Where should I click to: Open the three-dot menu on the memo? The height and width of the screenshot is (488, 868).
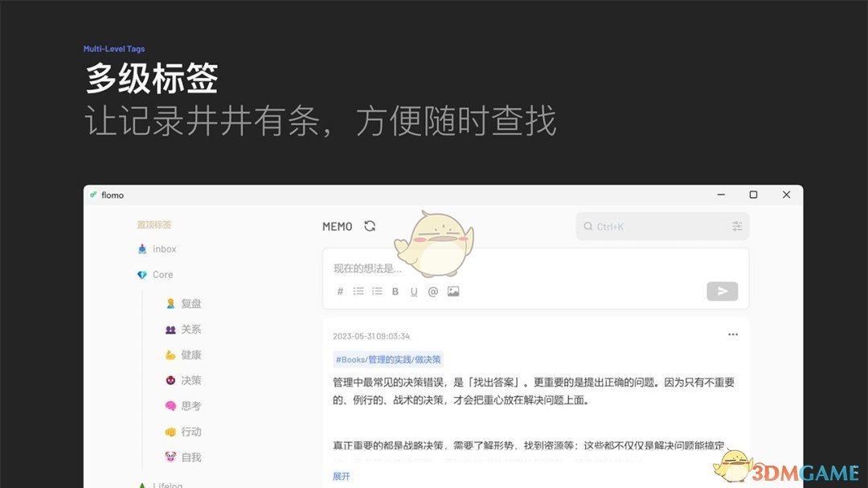[733, 334]
